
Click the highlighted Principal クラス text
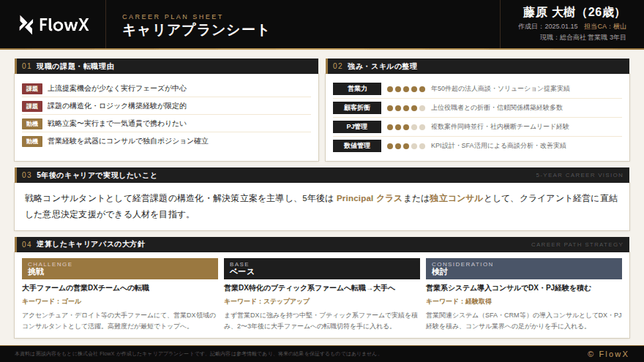[x=369, y=199]
